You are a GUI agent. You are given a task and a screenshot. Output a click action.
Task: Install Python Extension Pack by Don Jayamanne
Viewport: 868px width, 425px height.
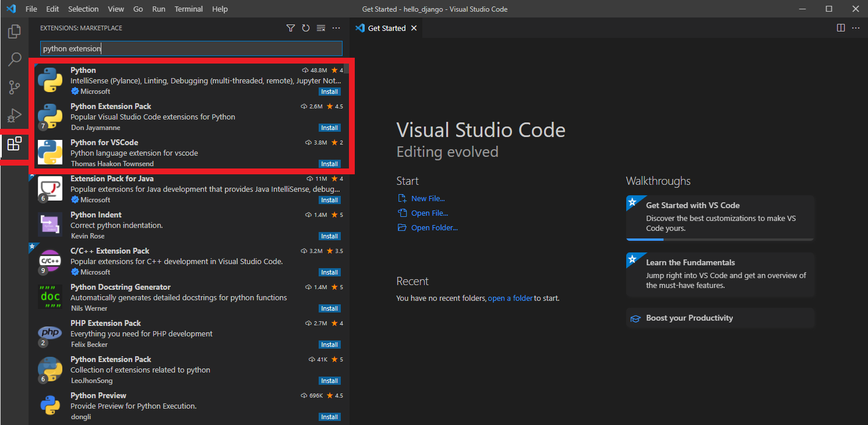(x=330, y=128)
